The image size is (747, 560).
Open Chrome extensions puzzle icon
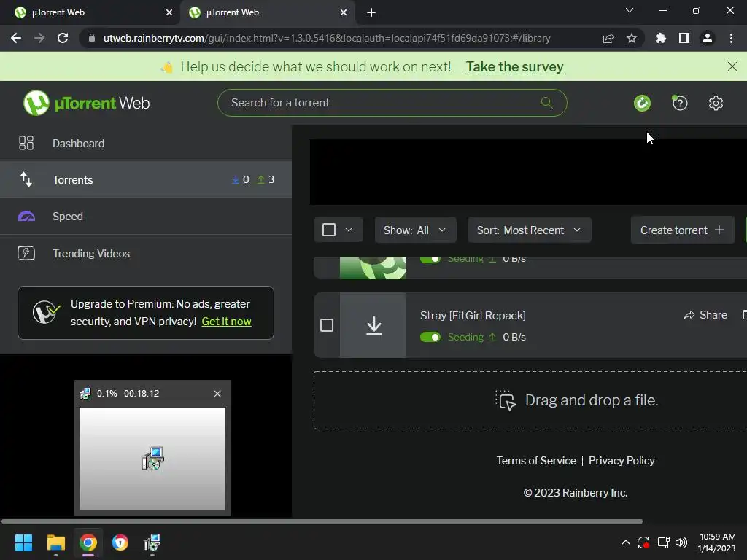click(x=661, y=38)
